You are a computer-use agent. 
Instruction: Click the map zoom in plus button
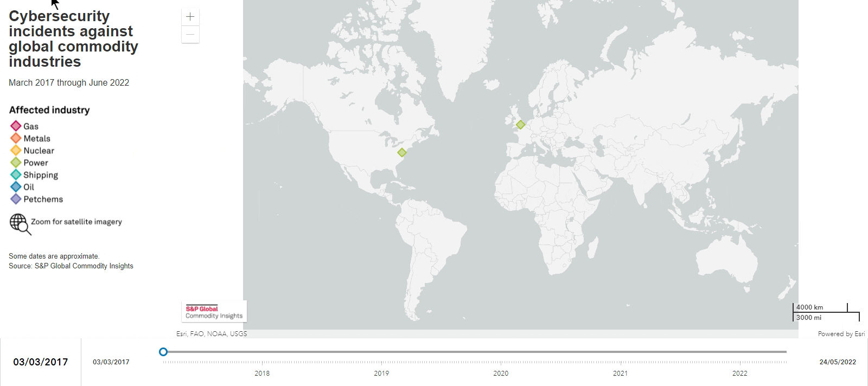point(190,17)
